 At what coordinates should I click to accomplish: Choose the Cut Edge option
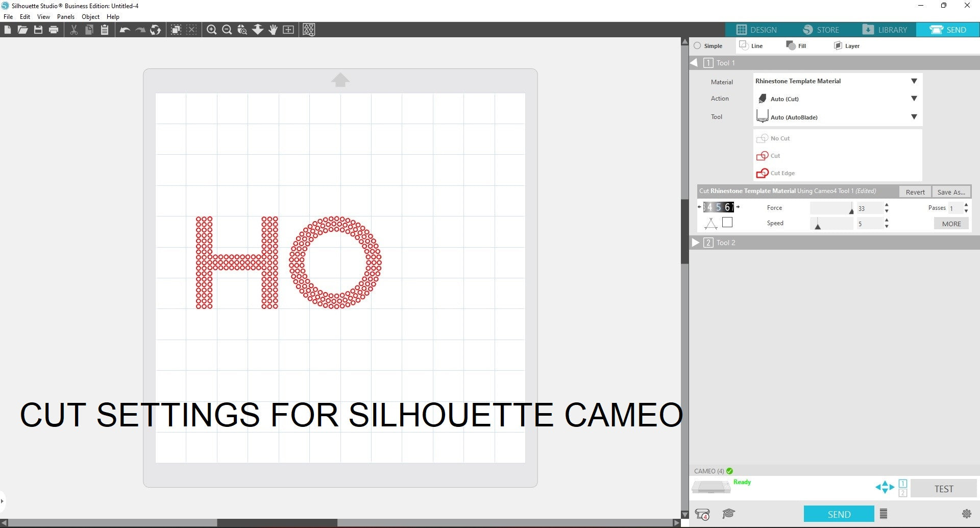point(782,173)
